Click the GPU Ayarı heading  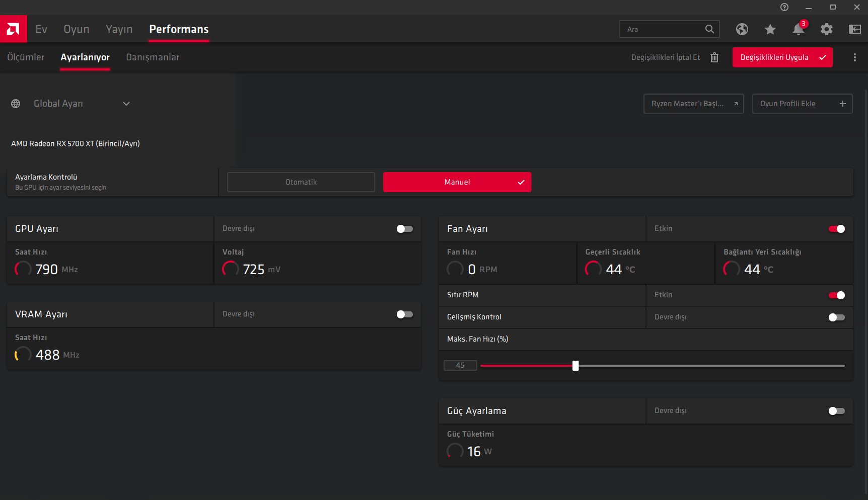37,229
